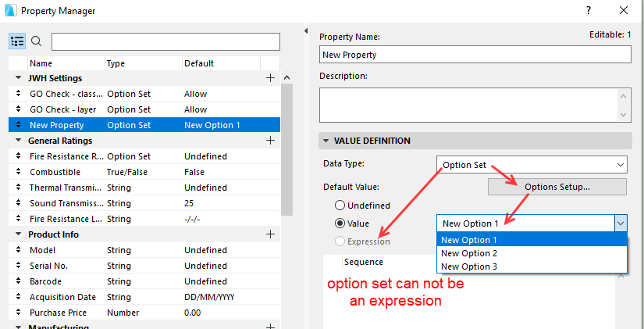The image size is (644, 329).
Task: Click the search magnifier icon
Action: tap(36, 41)
